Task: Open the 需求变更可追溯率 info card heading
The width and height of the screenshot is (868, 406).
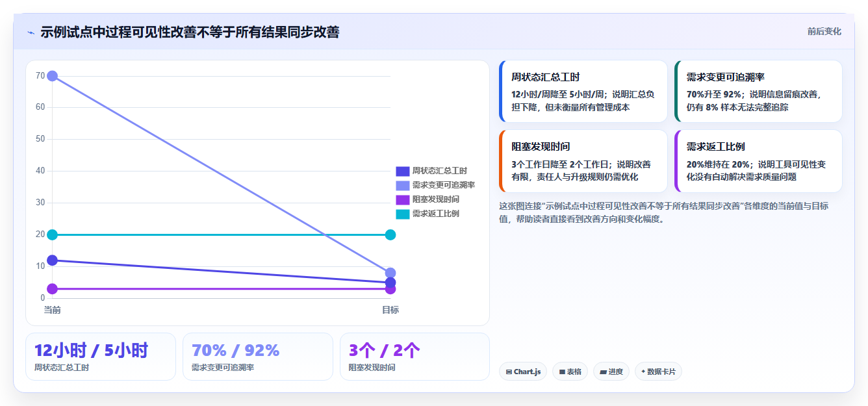Action: pos(726,77)
